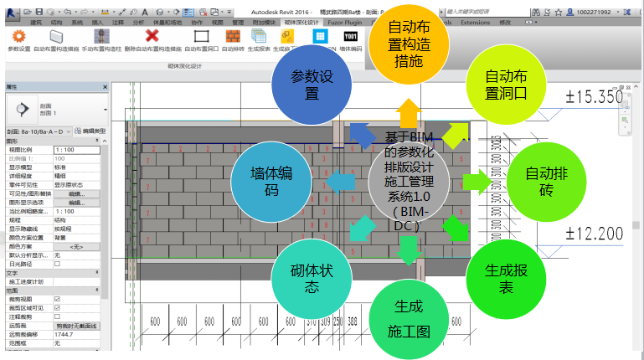Open the 注释 ribbon tab
The image size is (644, 360).
click(x=118, y=23)
